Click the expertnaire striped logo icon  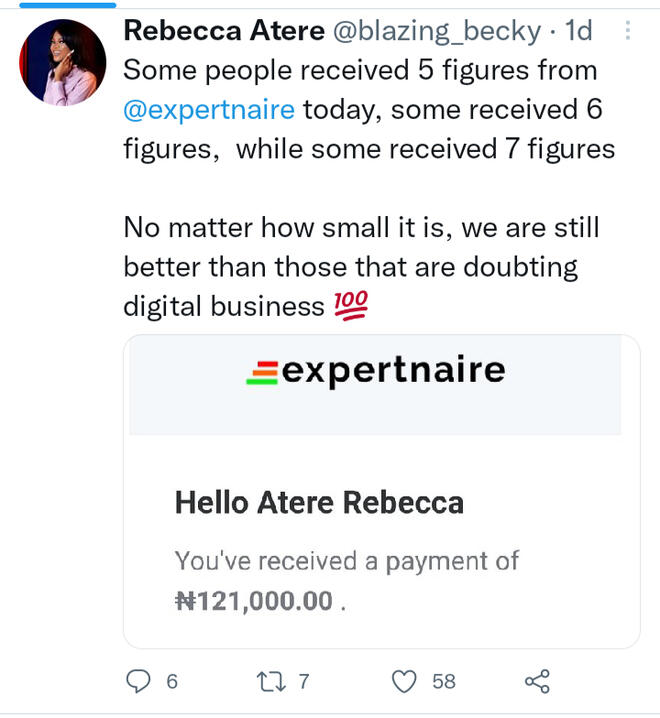(261, 373)
